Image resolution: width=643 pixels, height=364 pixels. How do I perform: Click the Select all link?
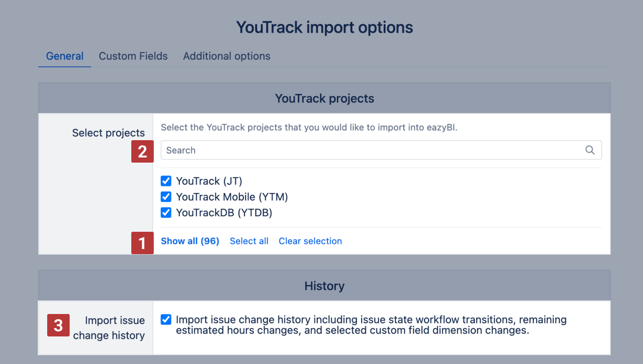pos(249,241)
